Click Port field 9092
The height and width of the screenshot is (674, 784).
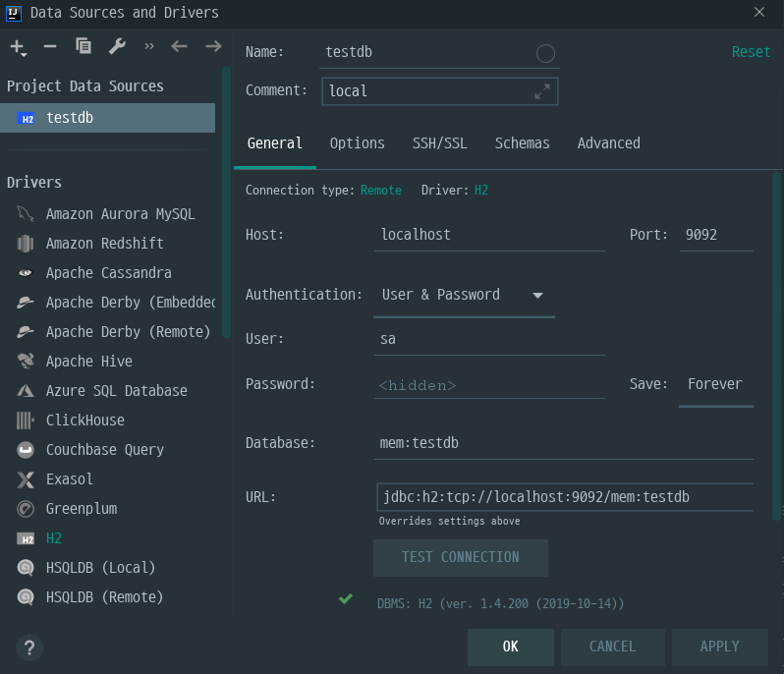coord(716,235)
